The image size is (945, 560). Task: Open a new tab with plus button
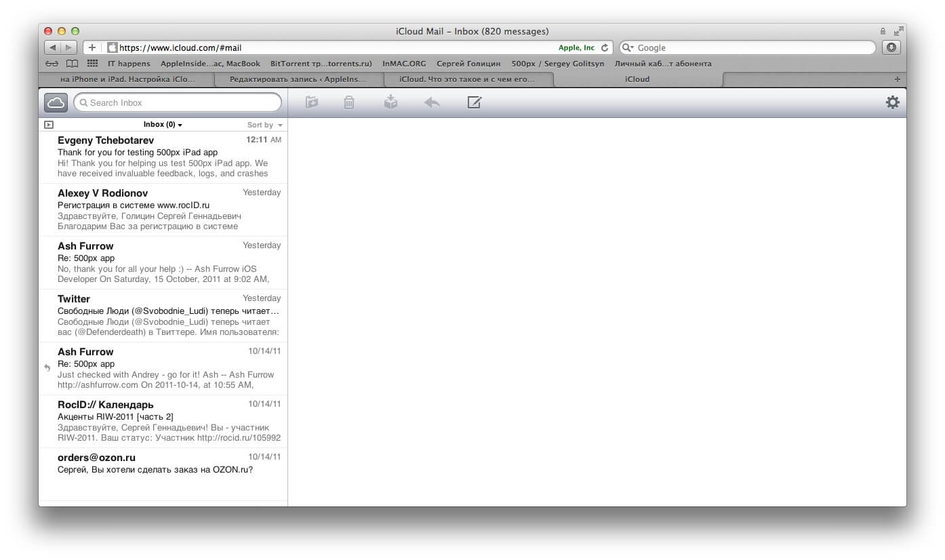click(898, 79)
